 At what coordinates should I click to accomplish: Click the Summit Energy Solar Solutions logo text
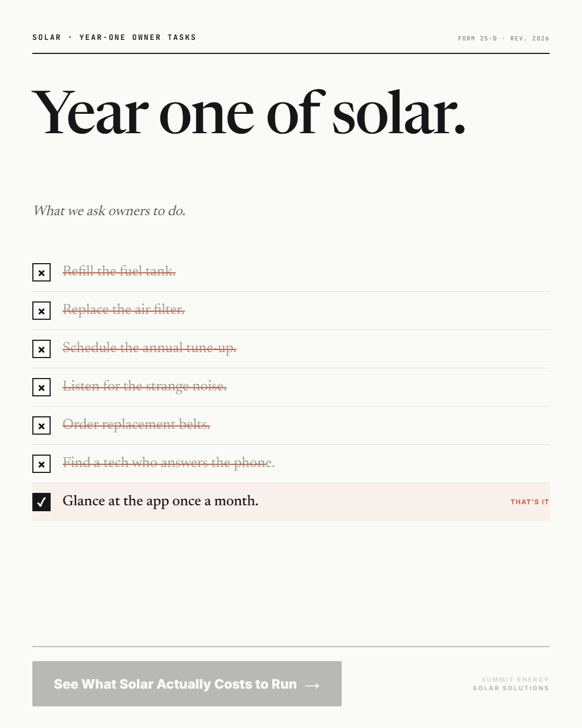[x=511, y=684]
